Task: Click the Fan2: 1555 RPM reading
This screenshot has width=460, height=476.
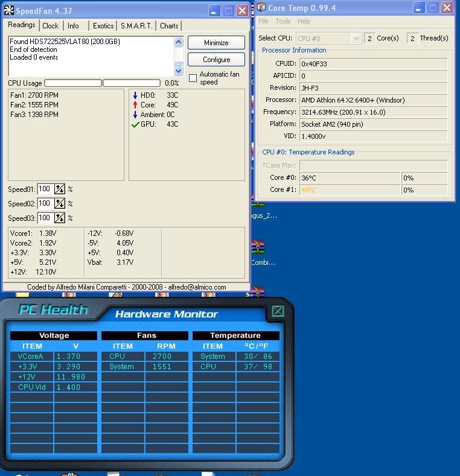Action: pyautogui.click(x=34, y=105)
